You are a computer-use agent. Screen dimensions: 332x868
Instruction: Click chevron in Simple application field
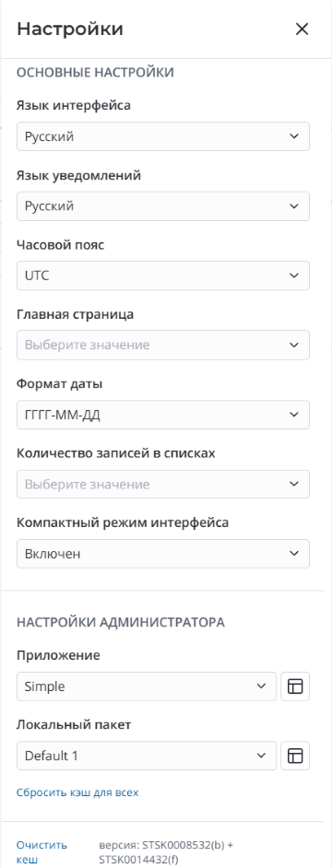[261, 686]
